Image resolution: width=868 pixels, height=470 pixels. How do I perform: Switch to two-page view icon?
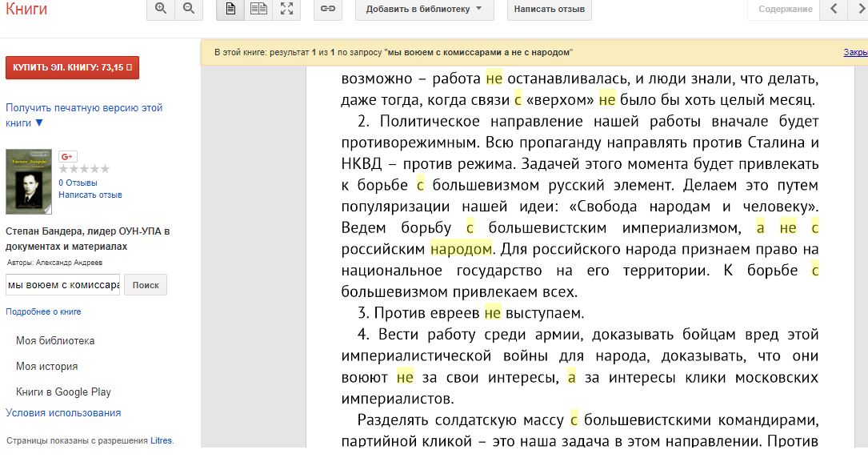258,9
